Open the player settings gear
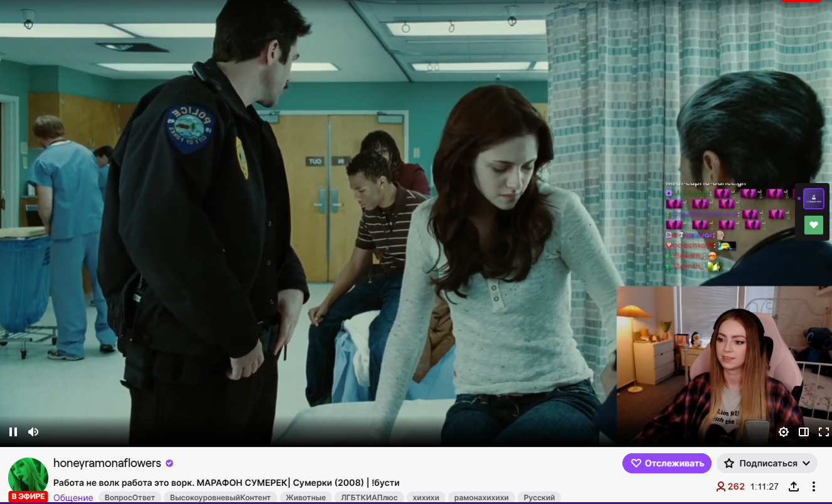The height and width of the screenshot is (504, 832). pyautogui.click(x=784, y=432)
